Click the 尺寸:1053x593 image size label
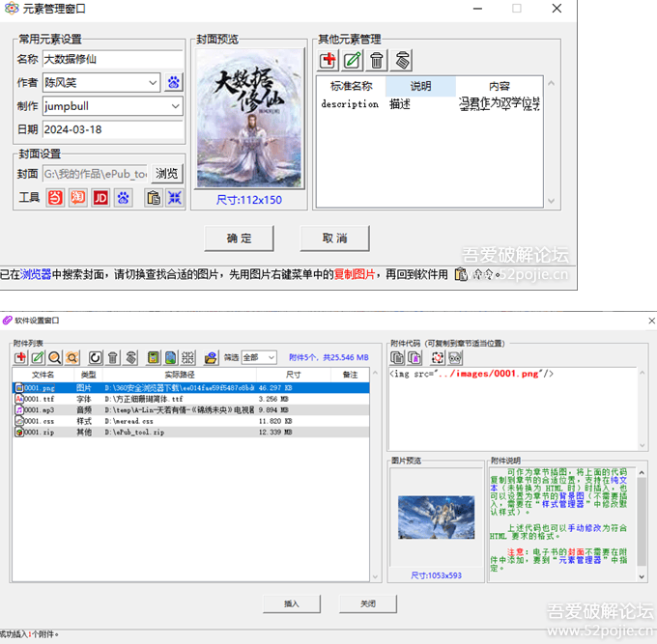Image resolution: width=657 pixels, height=644 pixels. coord(436,575)
